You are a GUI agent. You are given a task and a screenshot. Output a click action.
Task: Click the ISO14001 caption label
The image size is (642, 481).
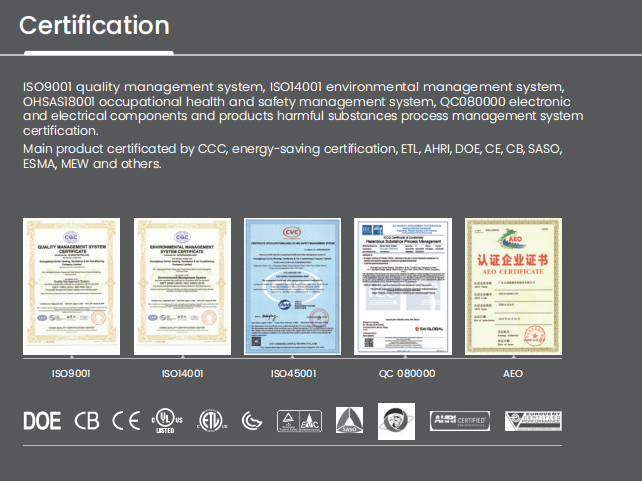183,373
